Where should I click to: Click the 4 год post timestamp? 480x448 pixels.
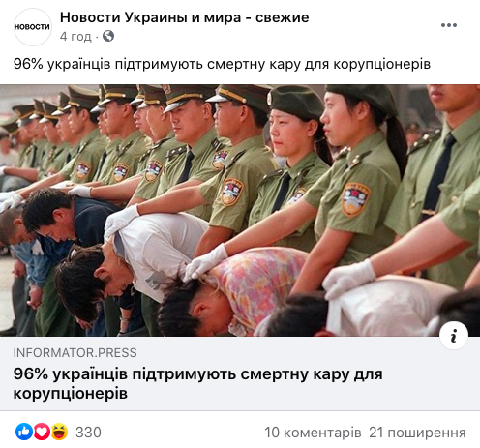tap(75, 37)
